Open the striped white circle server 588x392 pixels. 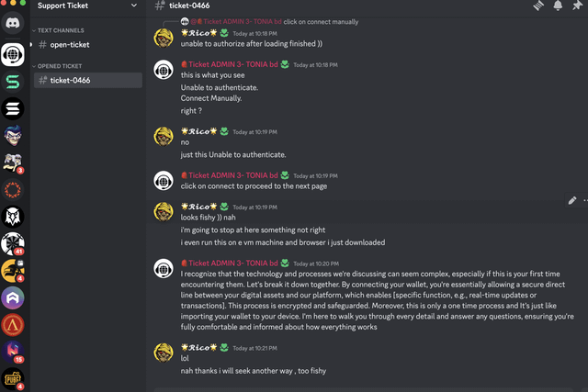[13, 109]
